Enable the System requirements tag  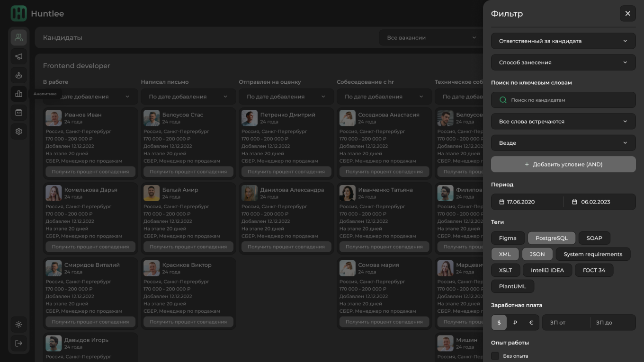tap(593, 254)
